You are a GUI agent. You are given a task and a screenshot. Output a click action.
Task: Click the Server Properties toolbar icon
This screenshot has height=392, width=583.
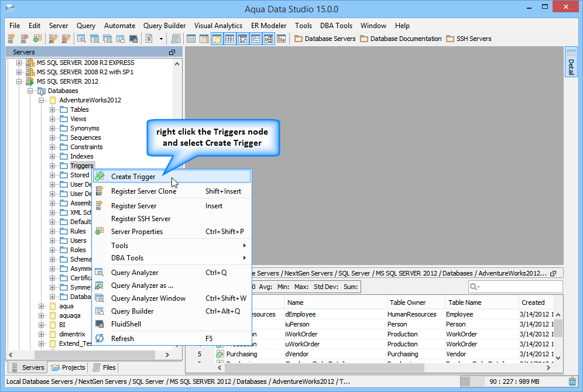coord(37,39)
